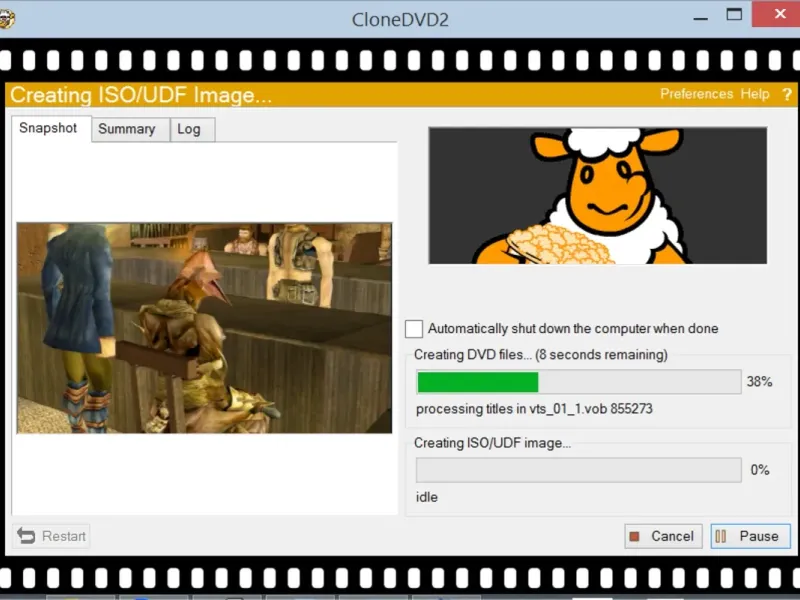Switch to the Summary tab
This screenshot has width=800, height=600.
pyautogui.click(x=131, y=129)
